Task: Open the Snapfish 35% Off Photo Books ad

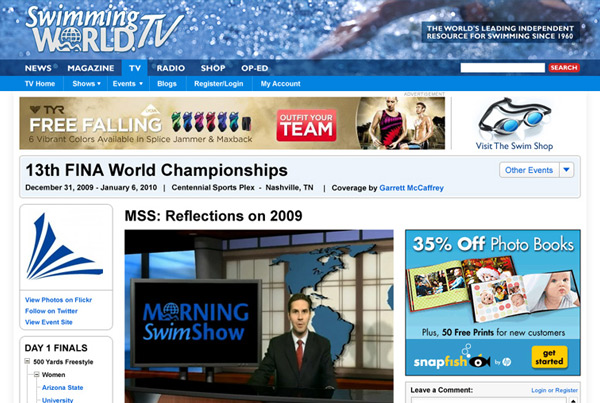Action: (493, 302)
